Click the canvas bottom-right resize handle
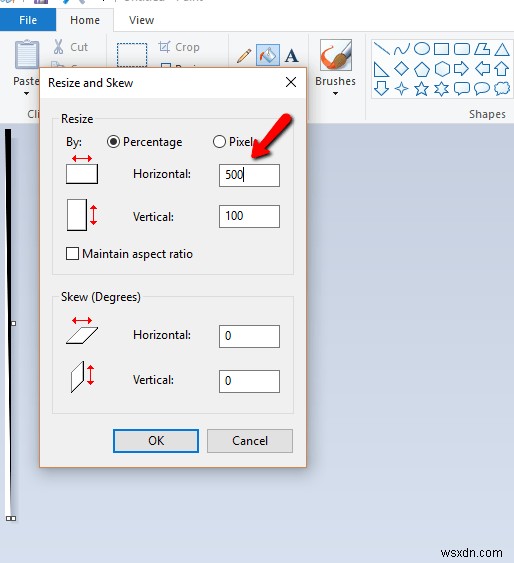Viewport: 514px width, 563px height. coord(14,518)
